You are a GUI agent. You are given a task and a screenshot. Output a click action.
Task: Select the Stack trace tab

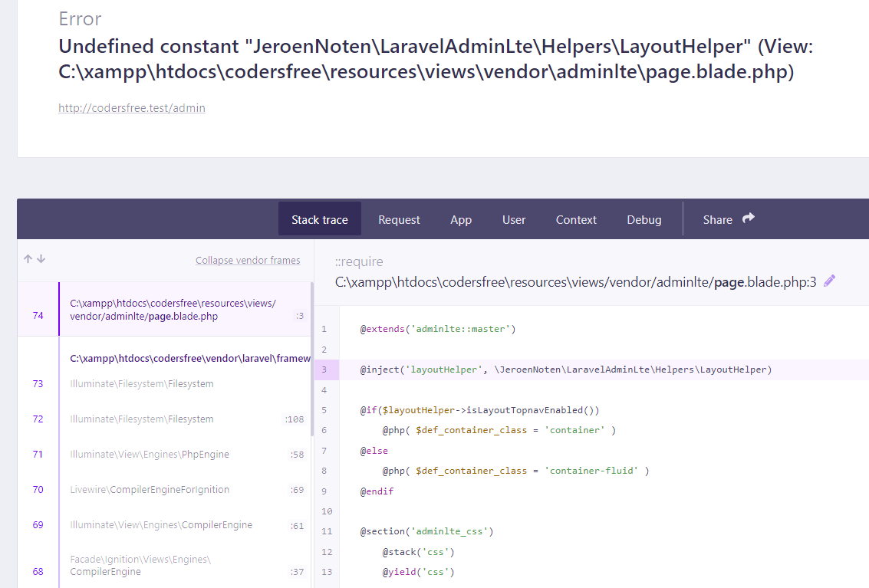coord(319,219)
